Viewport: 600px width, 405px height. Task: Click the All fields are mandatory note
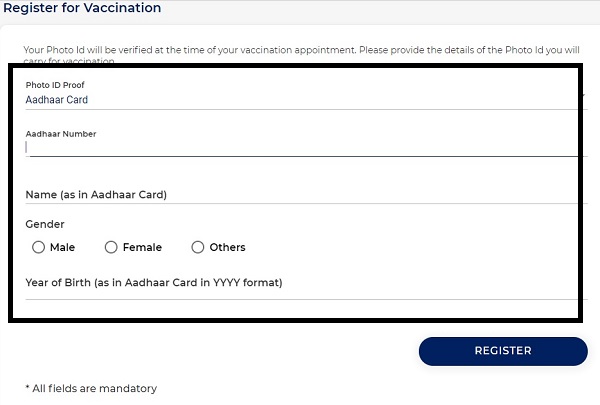[91, 388]
